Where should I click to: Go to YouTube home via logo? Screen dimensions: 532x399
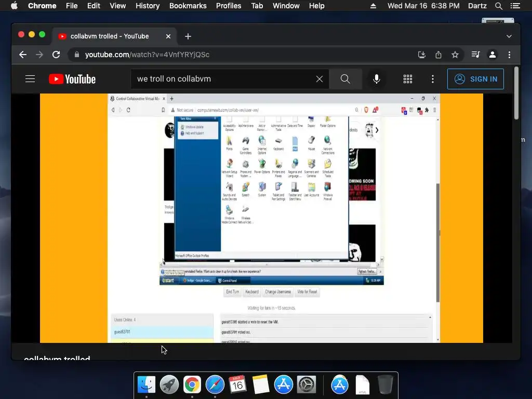[72, 79]
